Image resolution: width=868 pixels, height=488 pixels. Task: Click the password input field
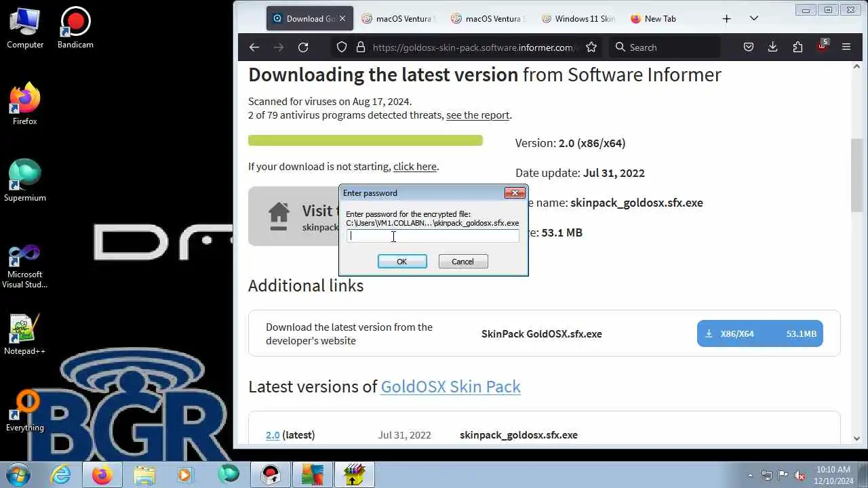point(433,237)
